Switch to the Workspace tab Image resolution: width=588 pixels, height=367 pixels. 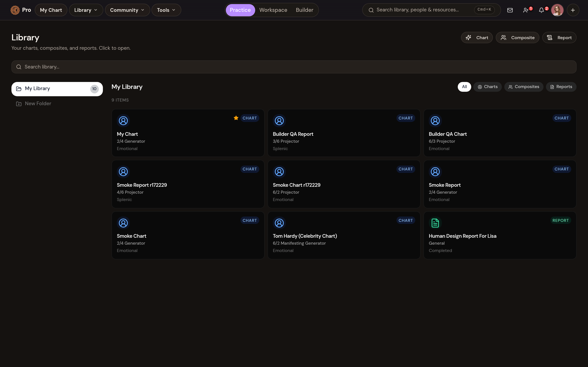(273, 10)
